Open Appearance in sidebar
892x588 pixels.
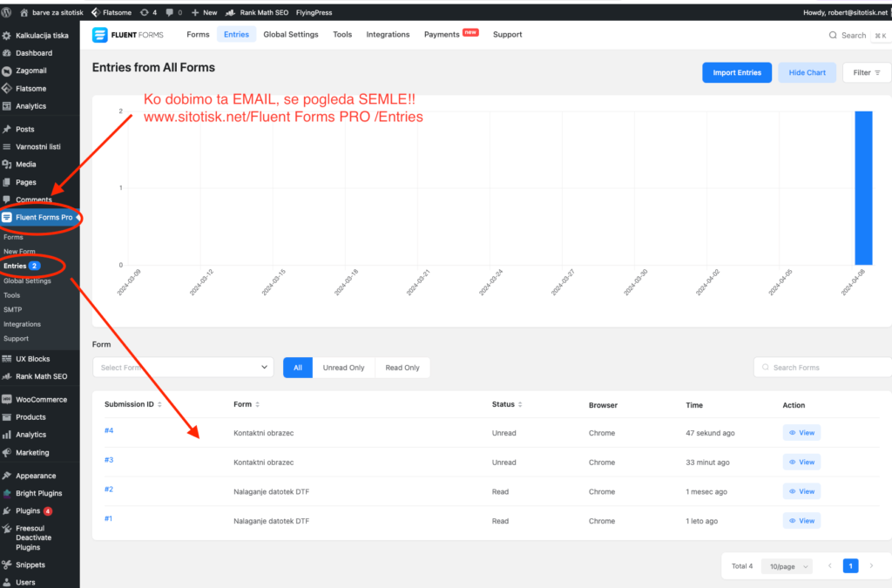(x=40, y=476)
